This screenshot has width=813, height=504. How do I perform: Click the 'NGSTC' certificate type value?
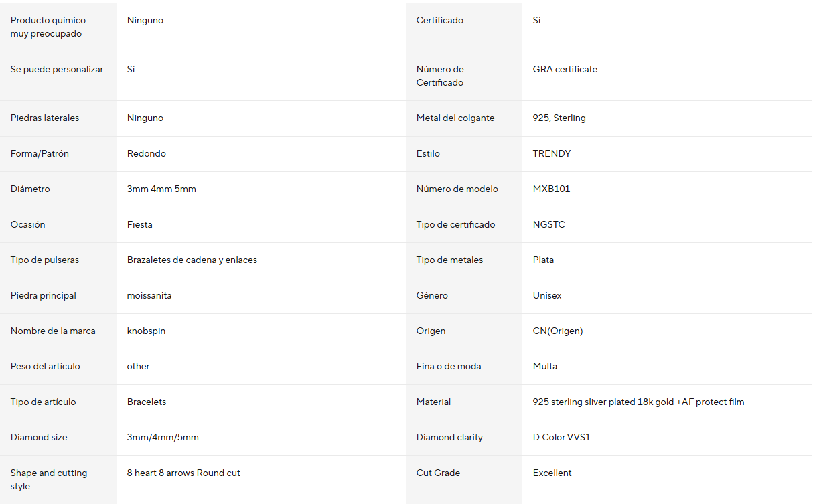point(548,224)
